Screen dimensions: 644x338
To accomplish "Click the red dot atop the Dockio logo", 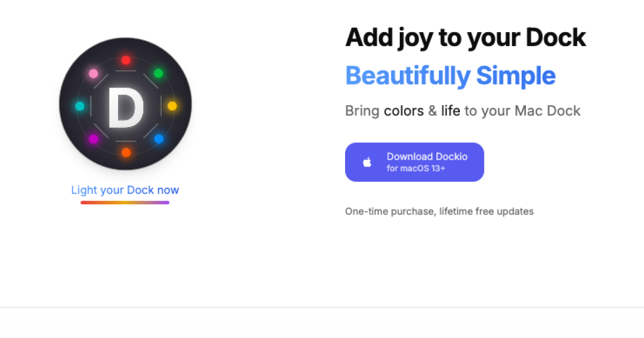I will (126, 60).
